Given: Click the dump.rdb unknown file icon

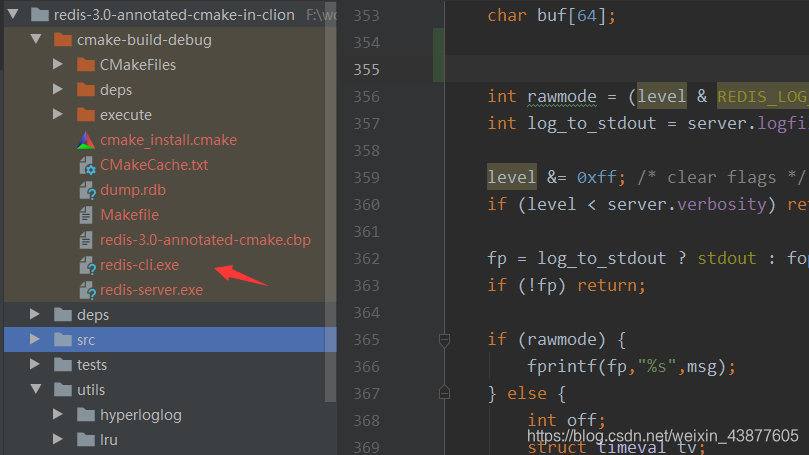Looking at the screenshot, I should (x=87, y=190).
